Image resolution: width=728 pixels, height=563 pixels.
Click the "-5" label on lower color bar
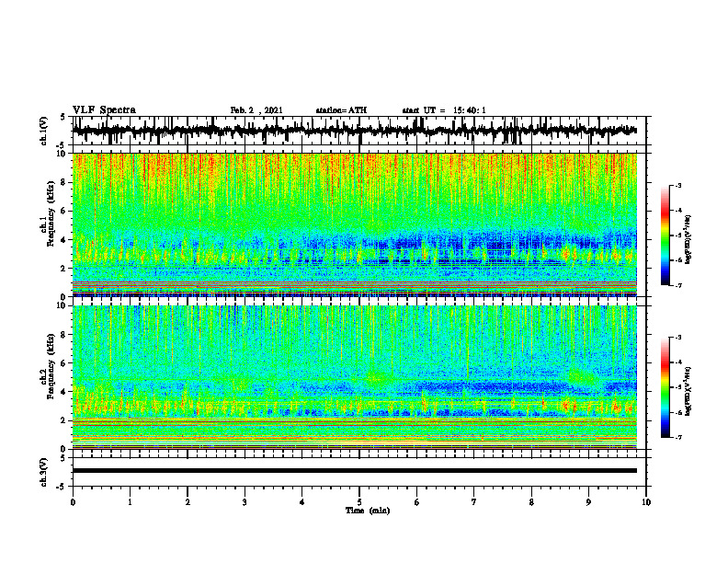click(677, 387)
